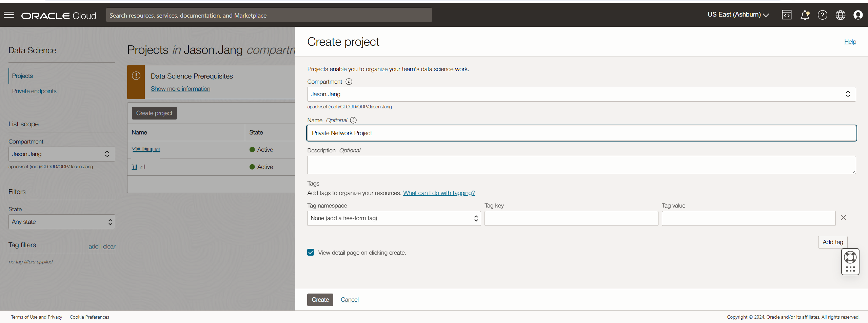Open the help question mark menu
The height and width of the screenshot is (323, 868).
pyautogui.click(x=823, y=15)
